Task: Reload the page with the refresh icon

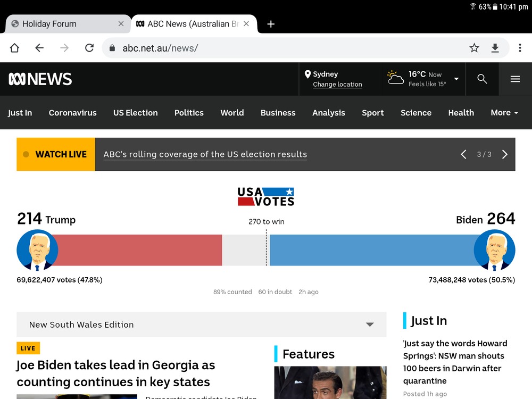Action: (x=89, y=48)
